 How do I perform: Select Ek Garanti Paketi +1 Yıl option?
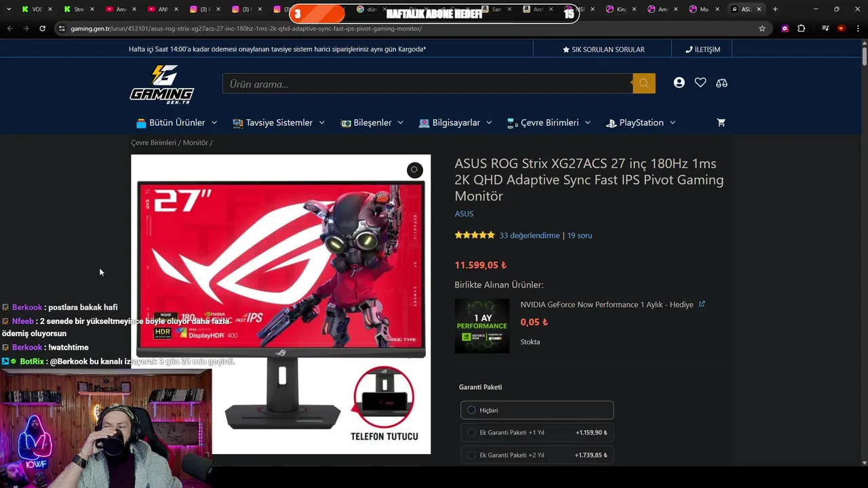pyautogui.click(x=537, y=432)
